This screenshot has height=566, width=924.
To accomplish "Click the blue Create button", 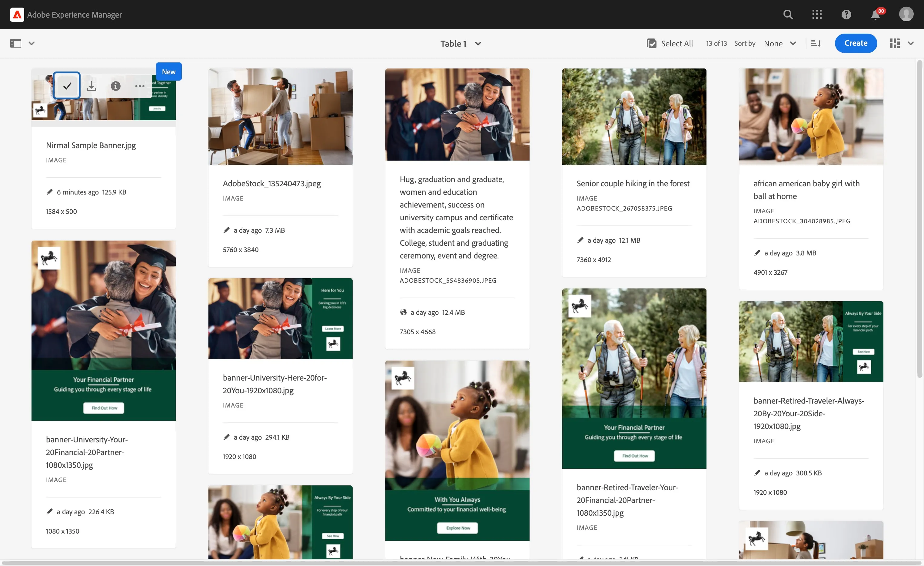I will click(x=855, y=43).
